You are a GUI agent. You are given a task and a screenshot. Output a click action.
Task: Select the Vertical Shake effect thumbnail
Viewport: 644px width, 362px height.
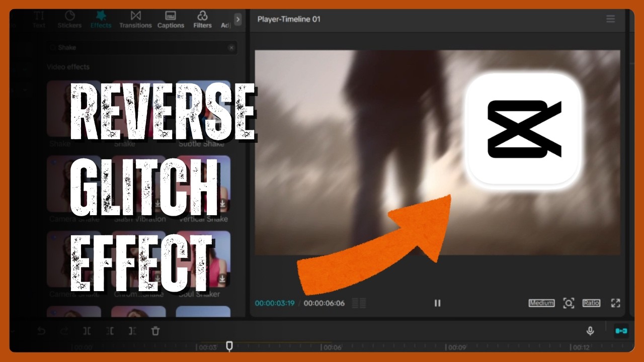(203, 184)
